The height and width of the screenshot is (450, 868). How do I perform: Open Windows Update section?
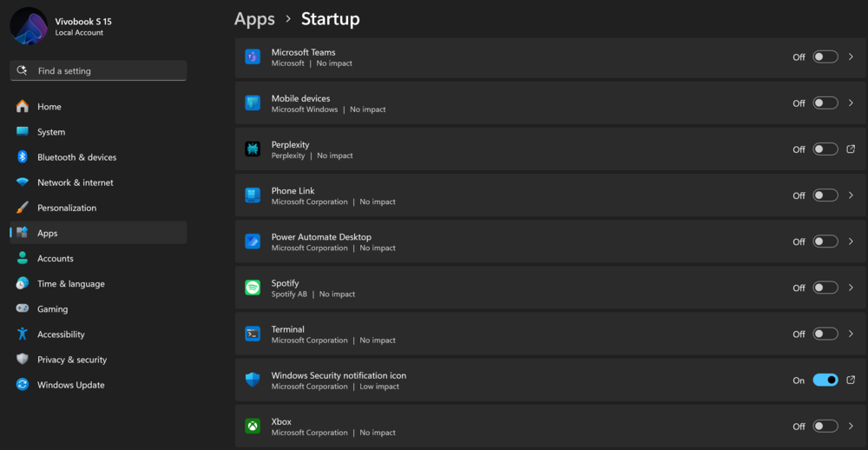coord(98,385)
